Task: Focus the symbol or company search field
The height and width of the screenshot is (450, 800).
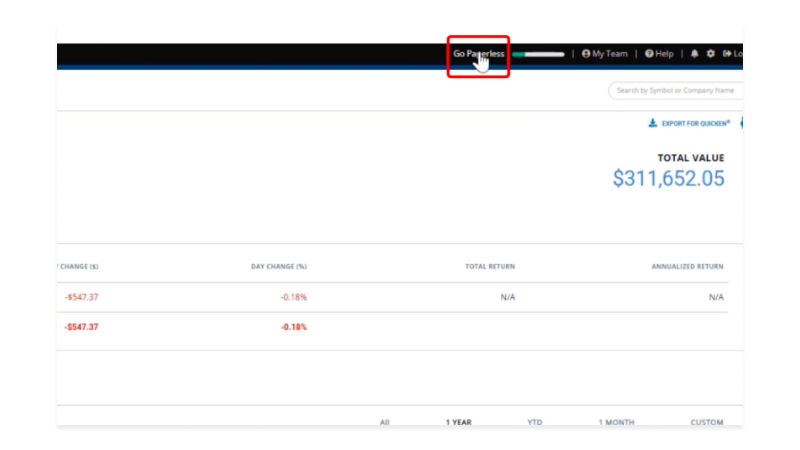Action: [x=676, y=90]
